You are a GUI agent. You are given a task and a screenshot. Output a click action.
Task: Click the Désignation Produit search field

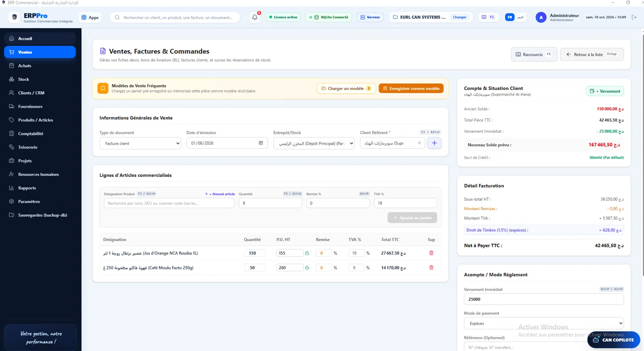(x=169, y=203)
